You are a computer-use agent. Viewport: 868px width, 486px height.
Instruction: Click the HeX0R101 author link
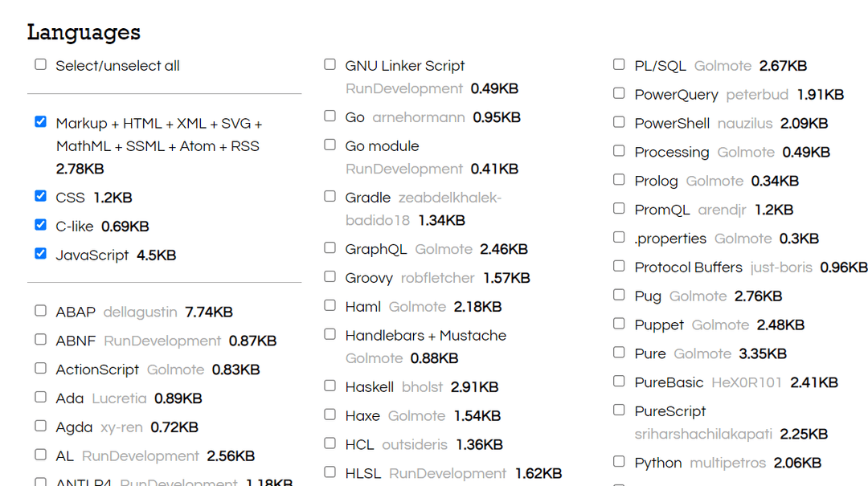(746, 382)
